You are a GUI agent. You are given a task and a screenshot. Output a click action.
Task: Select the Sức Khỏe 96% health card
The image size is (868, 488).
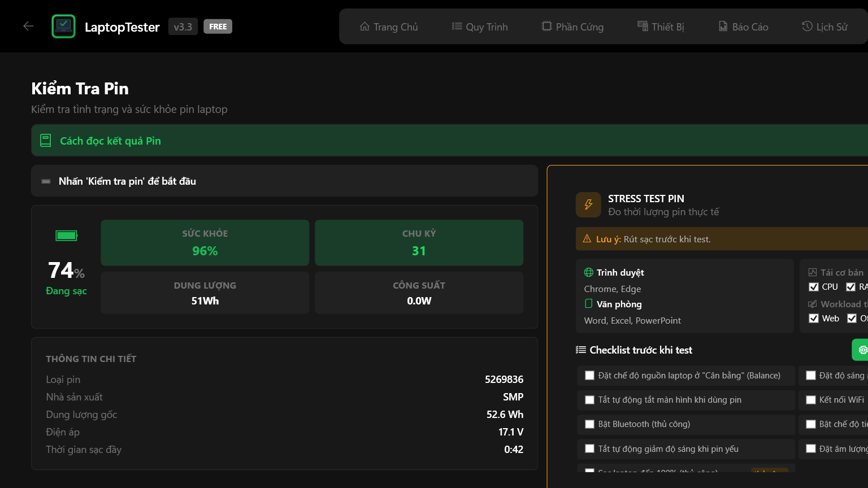205,243
